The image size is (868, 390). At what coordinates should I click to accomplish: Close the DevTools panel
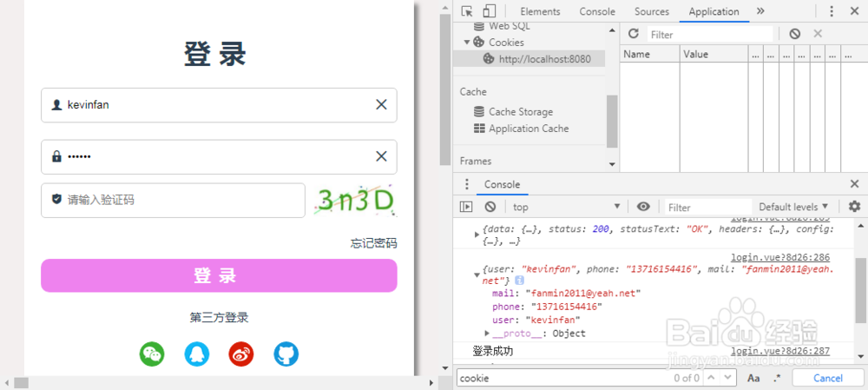(x=855, y=11)
